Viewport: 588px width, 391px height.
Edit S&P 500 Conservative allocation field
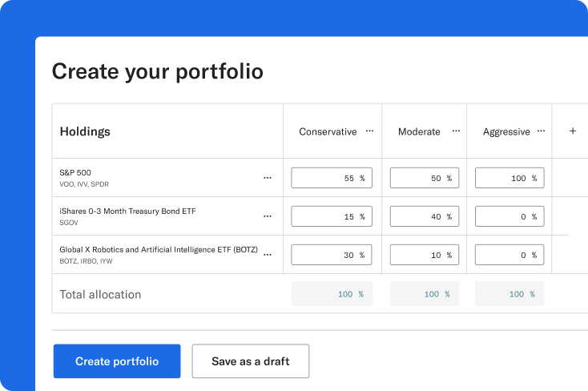click(x=331, y=178)
